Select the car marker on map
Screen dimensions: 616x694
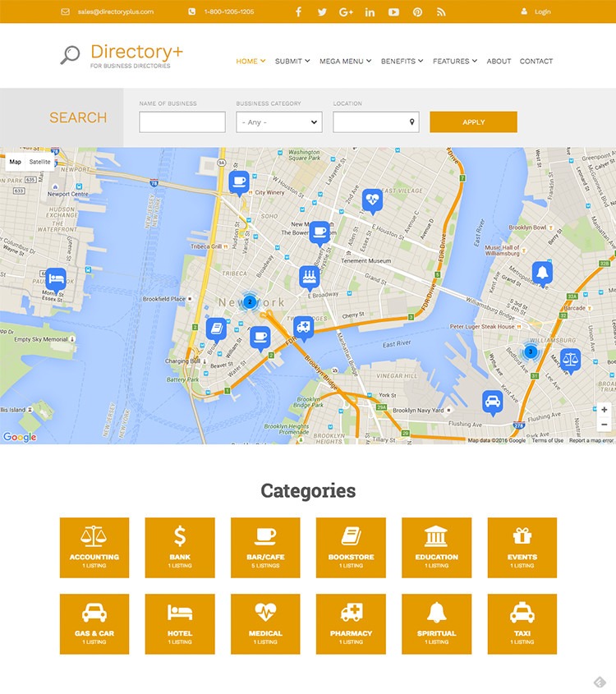coord(493,401)
